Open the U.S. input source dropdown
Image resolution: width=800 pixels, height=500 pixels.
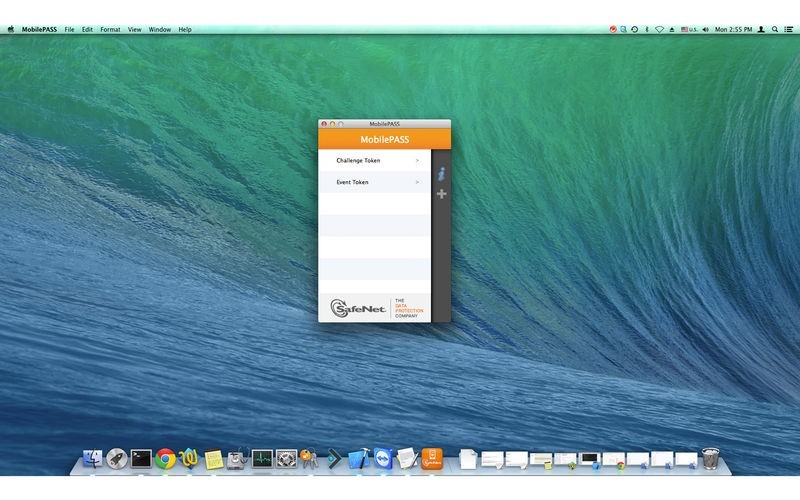pos(686,30)
